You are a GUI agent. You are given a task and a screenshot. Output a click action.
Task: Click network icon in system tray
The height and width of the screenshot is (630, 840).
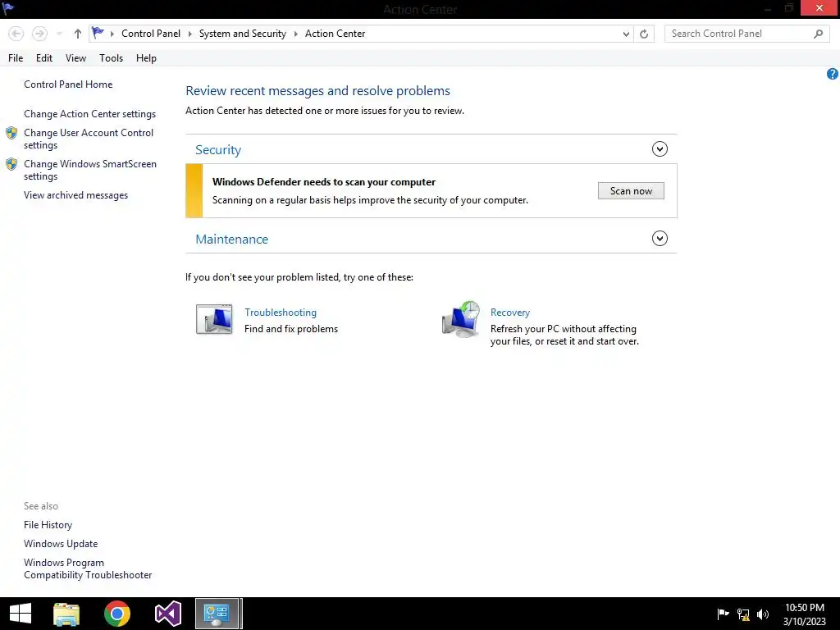pyautogui.click(x=743, y=614)
